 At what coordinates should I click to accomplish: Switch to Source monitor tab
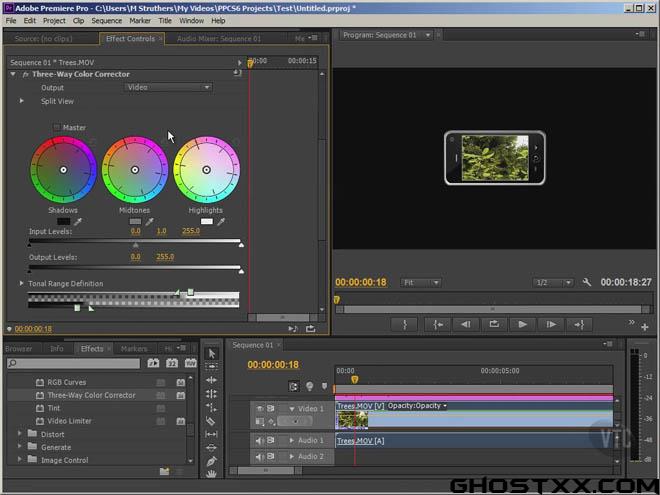[43, 39]
